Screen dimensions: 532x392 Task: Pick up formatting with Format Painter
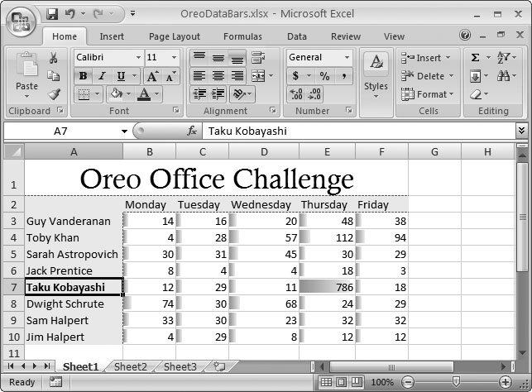coord(54,94)
